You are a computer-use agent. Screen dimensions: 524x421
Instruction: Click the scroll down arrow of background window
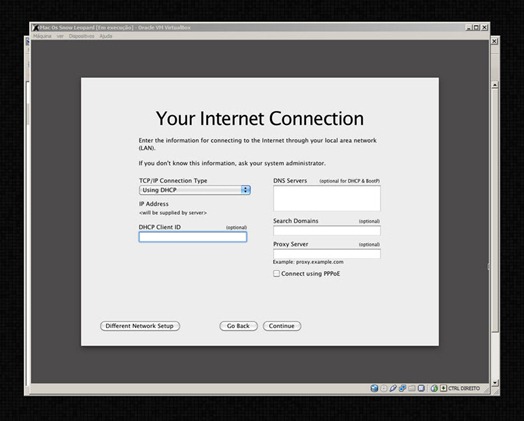pyautogui.click(x=495, y=383)
